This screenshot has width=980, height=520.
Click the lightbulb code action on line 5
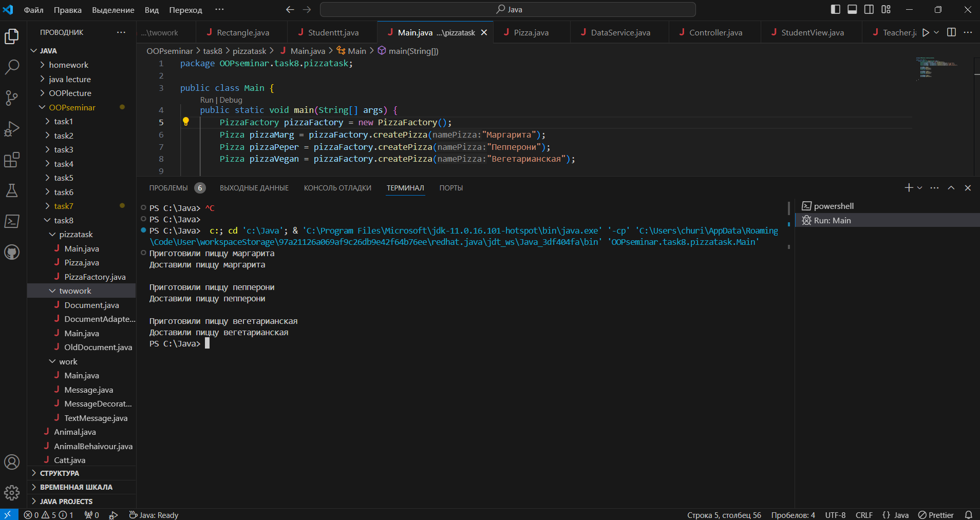(x=186, y=122)
